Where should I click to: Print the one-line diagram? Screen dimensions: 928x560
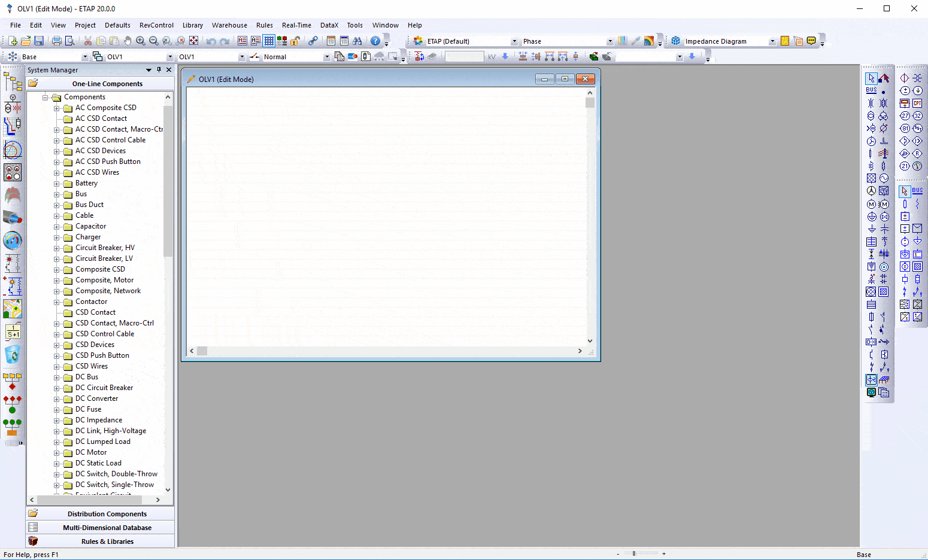pyautogui.click(x=56, y=41)
